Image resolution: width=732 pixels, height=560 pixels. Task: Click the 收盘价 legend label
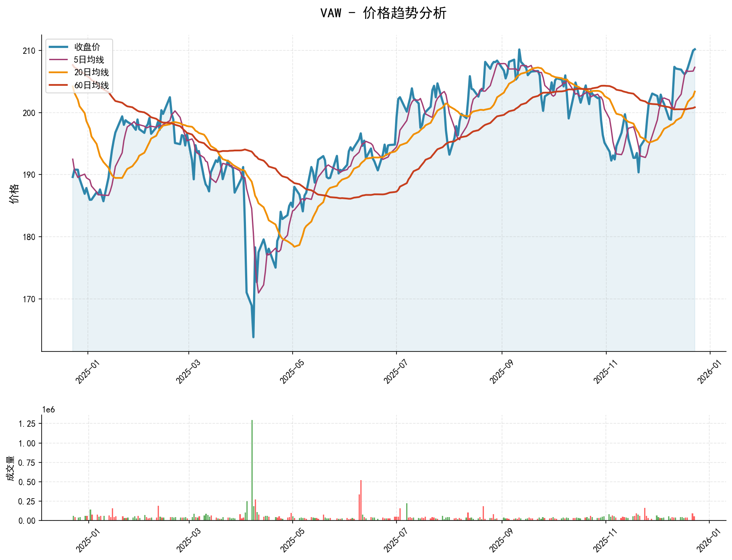pos(87,47)
